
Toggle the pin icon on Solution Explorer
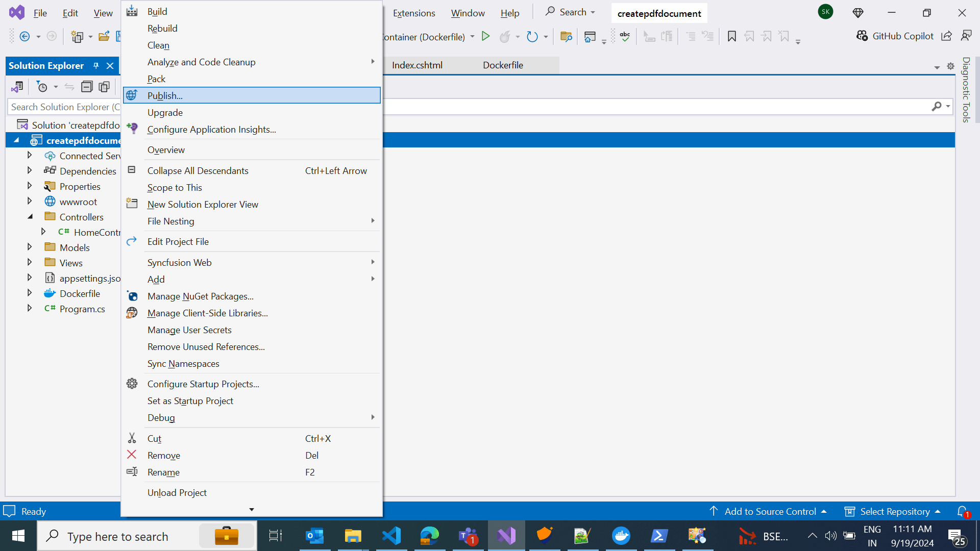coord(96,66)
